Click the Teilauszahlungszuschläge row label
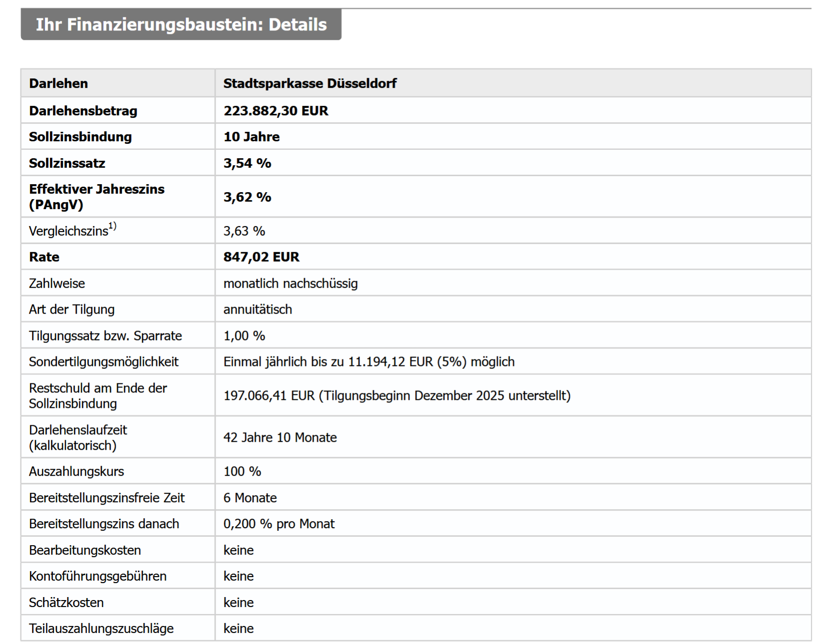Screen dimensions: 822x644 click(x=101, y=629)
